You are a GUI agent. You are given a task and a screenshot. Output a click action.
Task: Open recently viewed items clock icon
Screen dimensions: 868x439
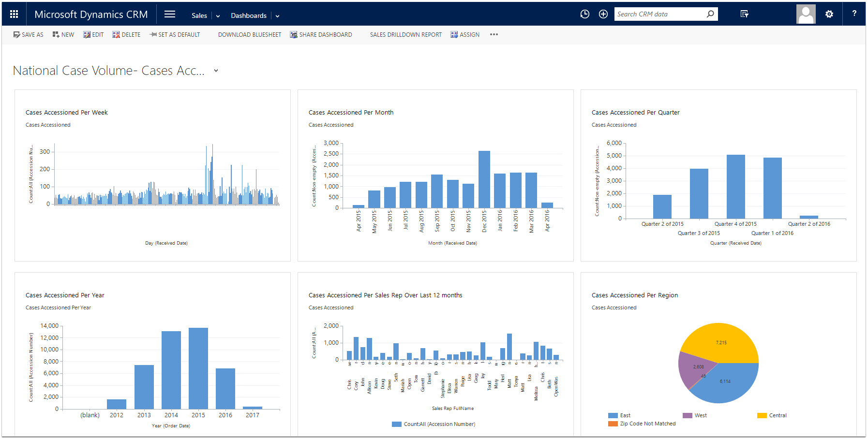[x=585, y=14]
